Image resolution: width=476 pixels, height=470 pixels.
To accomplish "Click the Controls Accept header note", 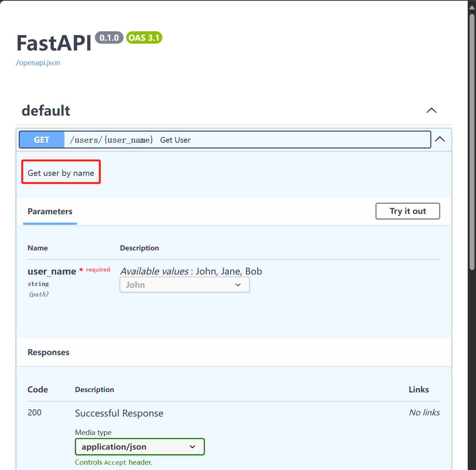I will (x=114, y=462).
